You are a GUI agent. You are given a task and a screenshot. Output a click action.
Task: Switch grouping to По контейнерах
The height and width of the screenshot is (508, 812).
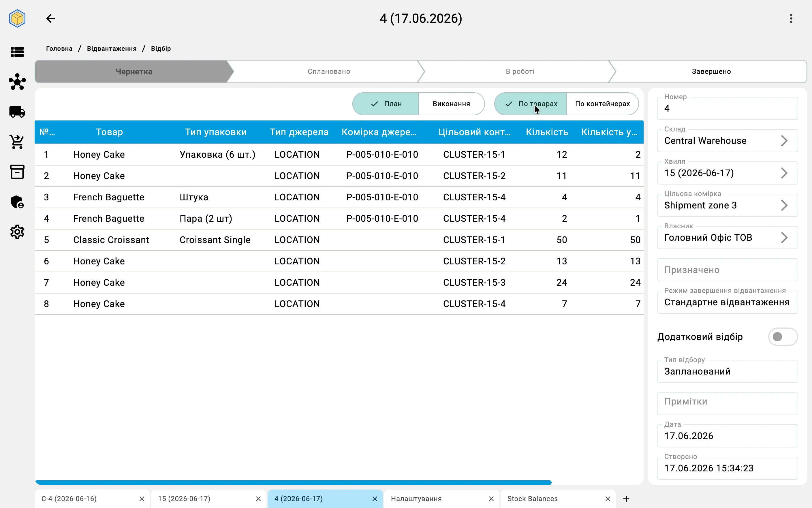point(602,104)
